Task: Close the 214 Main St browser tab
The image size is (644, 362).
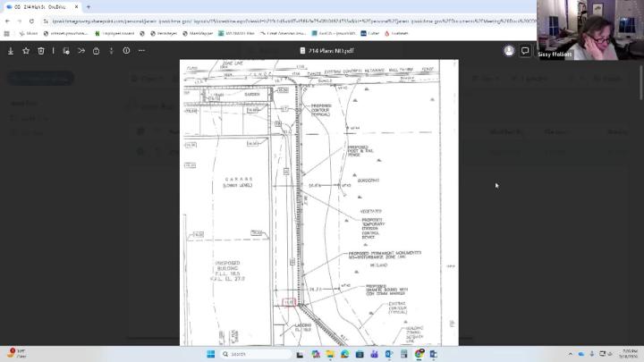Action: tap(75, 6)
